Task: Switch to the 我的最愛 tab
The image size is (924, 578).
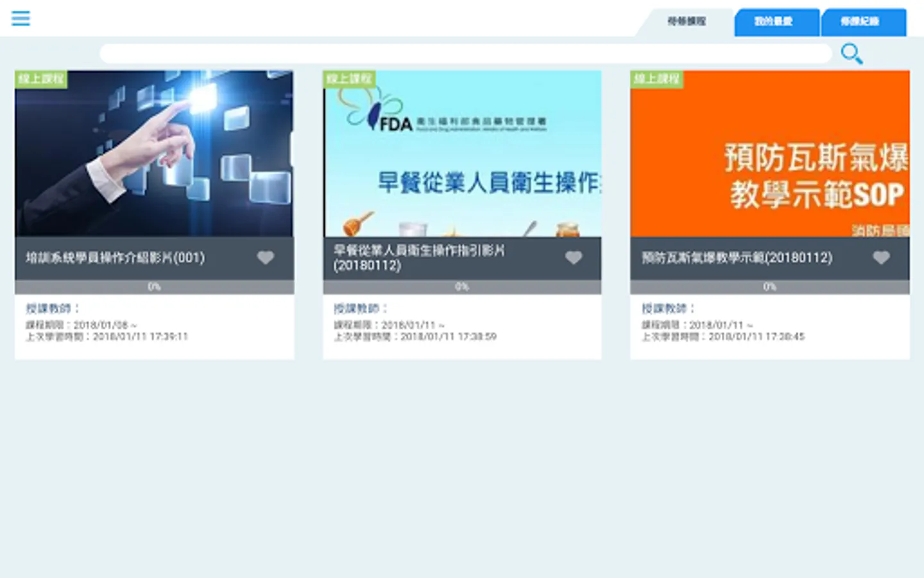Action: pyautogui.click(x=776, y=22)
